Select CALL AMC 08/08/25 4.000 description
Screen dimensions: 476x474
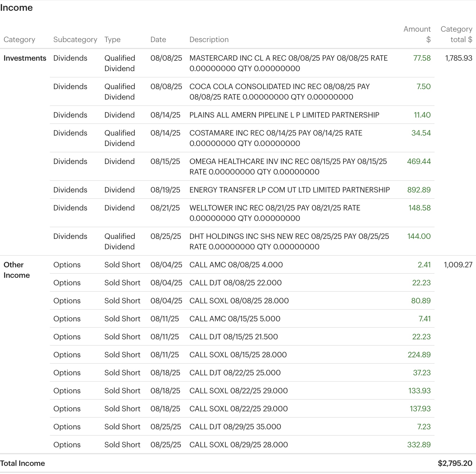point(236,265)
